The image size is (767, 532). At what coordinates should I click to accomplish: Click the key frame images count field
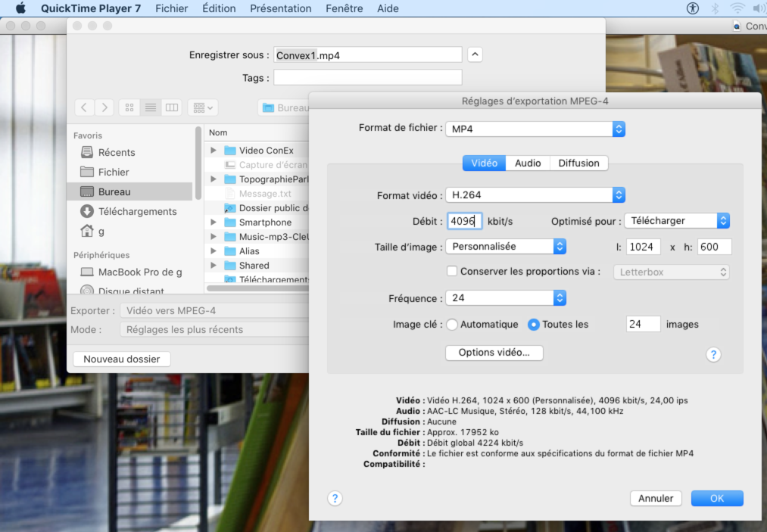[644, 324]
